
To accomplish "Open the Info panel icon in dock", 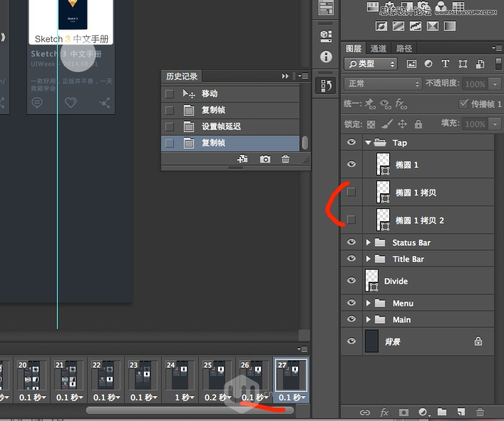I will tap(326, 56).
